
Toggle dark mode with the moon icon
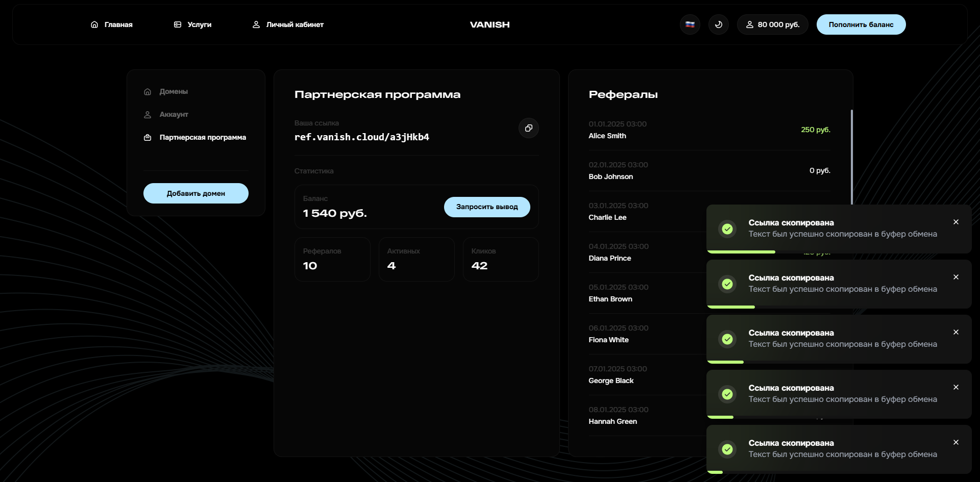point(718,24)
